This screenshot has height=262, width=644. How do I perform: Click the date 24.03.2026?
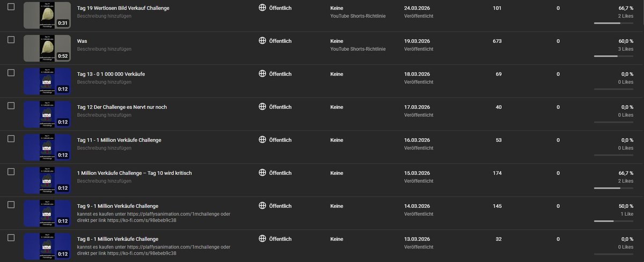[x=417, y=8]
